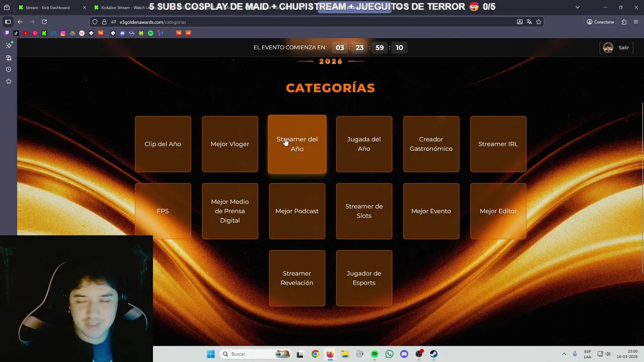Open the Windows Start menu

tap(211, 354)
